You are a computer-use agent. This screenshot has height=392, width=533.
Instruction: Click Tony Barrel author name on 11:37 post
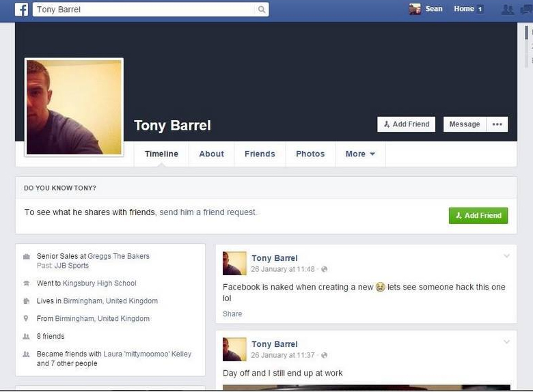coord(275,344)
